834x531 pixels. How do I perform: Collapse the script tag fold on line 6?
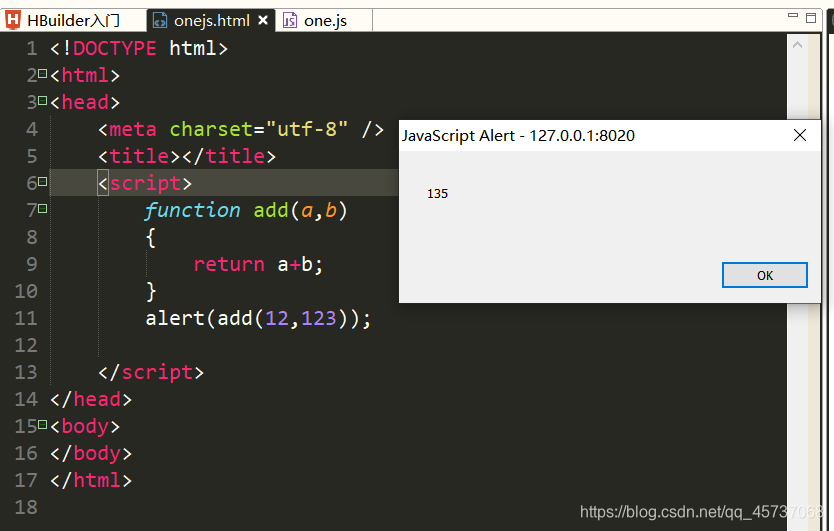pyautogui.click(x=43, y=181)
